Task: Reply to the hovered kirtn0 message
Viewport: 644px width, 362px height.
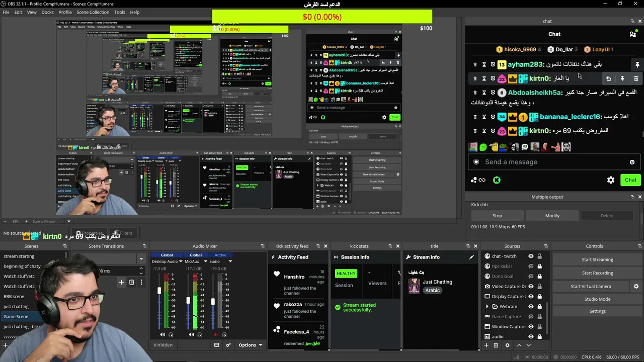Action: coord(609,78)
